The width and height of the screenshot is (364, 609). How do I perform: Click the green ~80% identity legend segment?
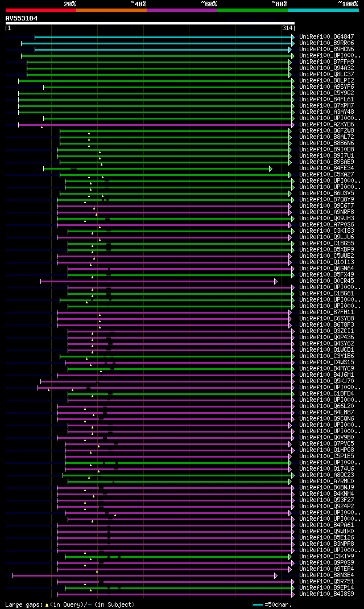coord(253,10)
